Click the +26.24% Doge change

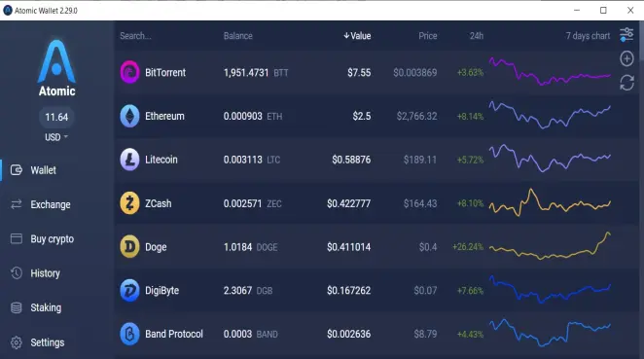[x=468, y=247]
